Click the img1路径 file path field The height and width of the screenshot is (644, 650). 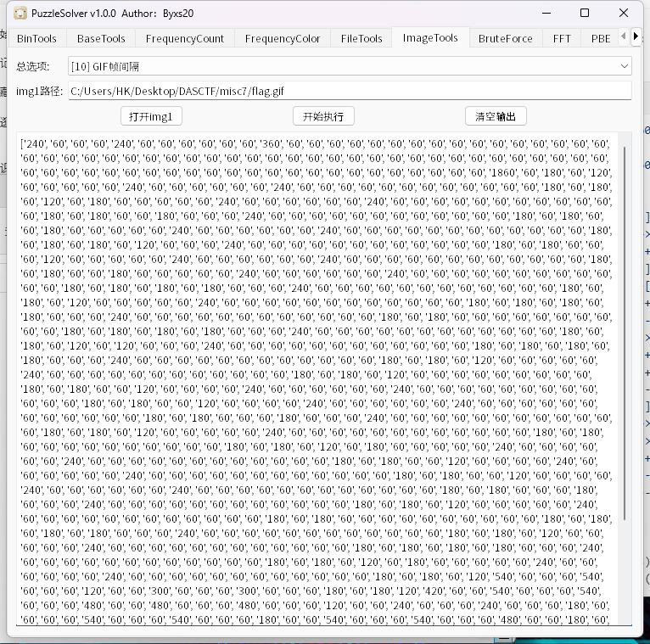point(348,91)
